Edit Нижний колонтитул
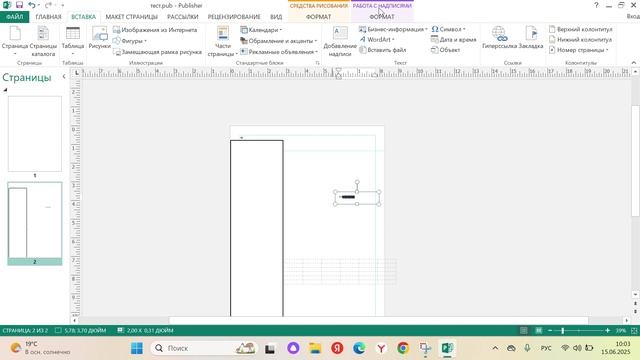Screen dimensions: 640x360 click(580, 40)
